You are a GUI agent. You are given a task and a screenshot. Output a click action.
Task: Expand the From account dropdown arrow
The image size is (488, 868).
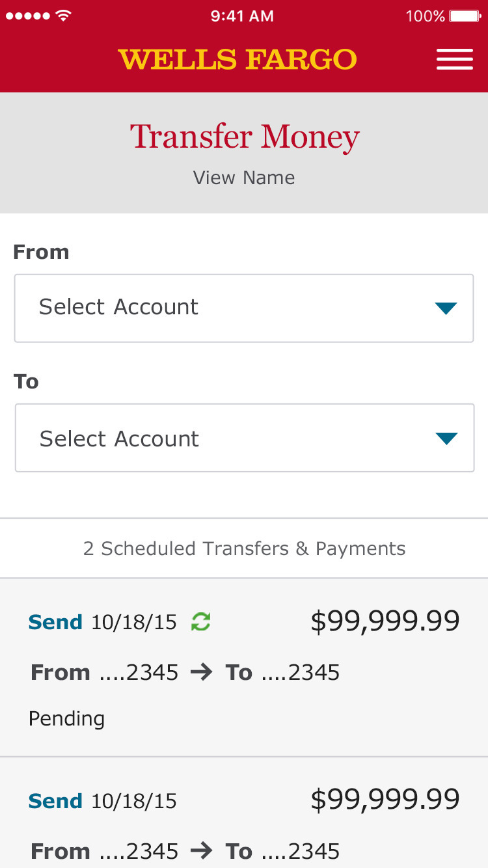click(446, 308)
